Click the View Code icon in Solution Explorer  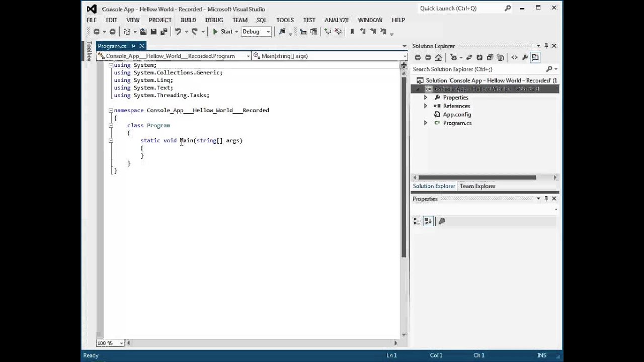pos(514,57)
